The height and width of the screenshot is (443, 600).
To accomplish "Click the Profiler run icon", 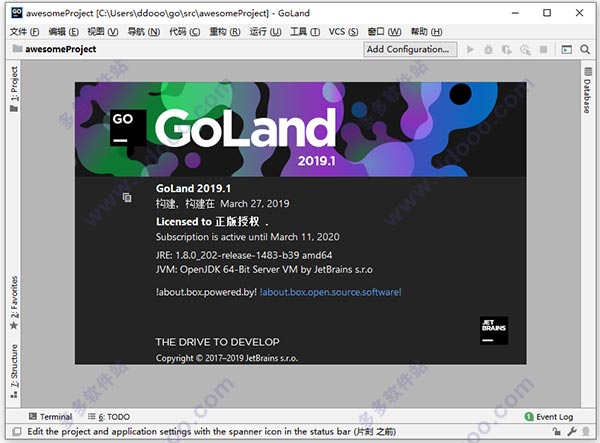I will pos(525,50).
